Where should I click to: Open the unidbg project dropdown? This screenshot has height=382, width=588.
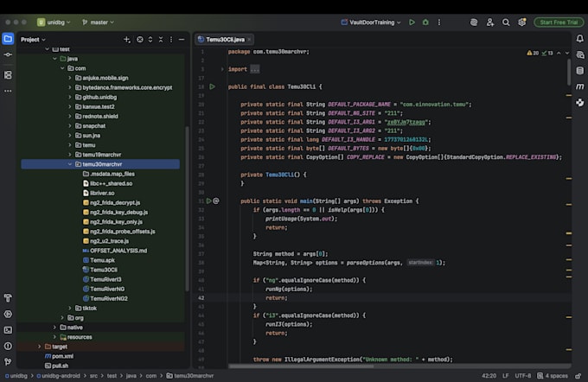coord(54,22)
